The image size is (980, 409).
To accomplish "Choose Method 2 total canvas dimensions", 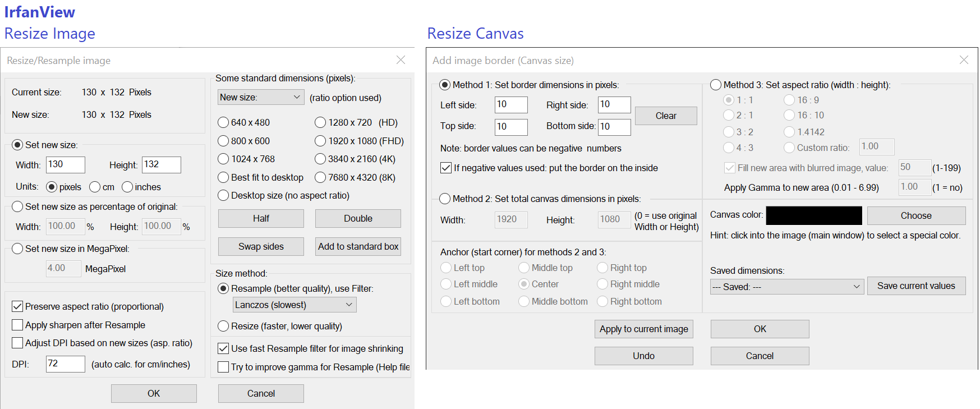I will click(445, 199).
